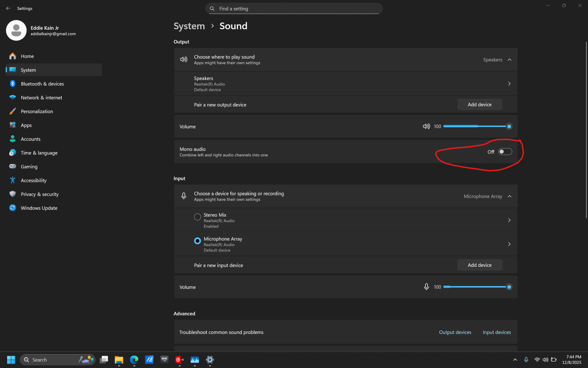588x368 pixels.
Task: Collapse the Microphone Array input device list
Action: tap(509, 197)
